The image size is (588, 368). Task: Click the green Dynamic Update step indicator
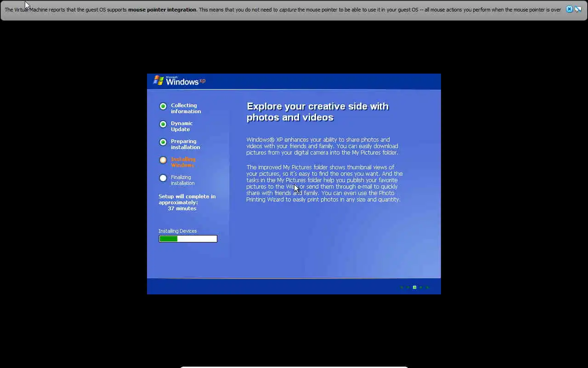tap(163, 124)
